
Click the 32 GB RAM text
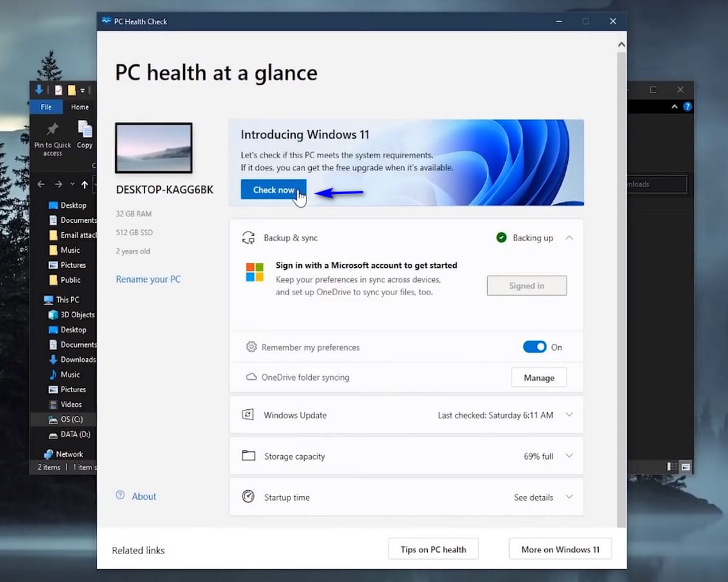pyautogui.click(x=133, y=213)
